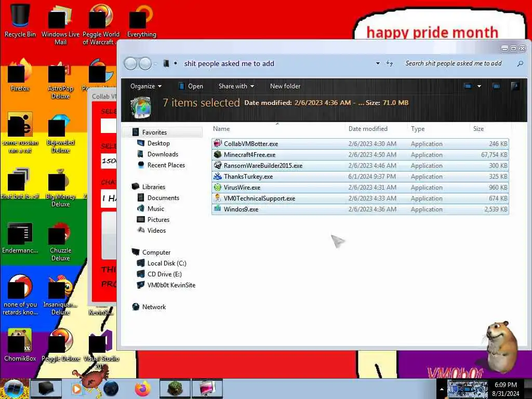Viewport: 532px width, 399px height.
Task: Show hidden tray icons arrow
Action: (x=442, y=389)
